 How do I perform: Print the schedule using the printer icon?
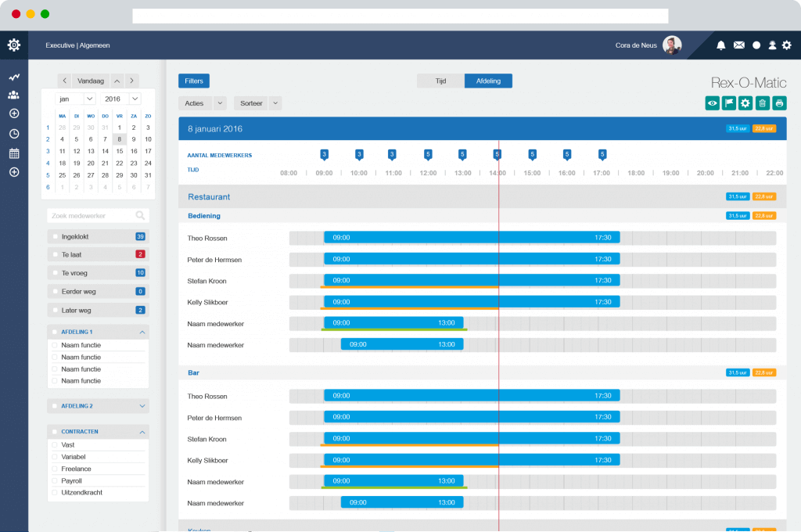[x=780, y=102]
